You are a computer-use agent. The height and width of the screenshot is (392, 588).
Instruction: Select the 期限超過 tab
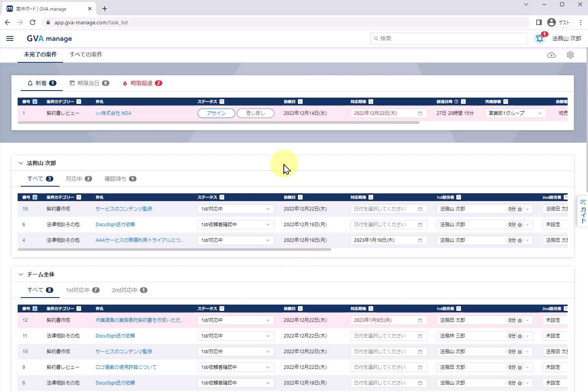[142, 83]
